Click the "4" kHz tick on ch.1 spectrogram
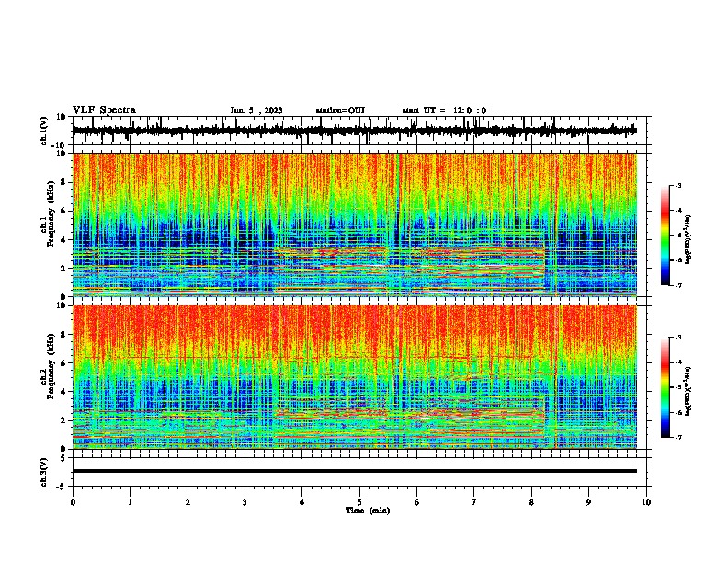 click(x=64, y=240)
